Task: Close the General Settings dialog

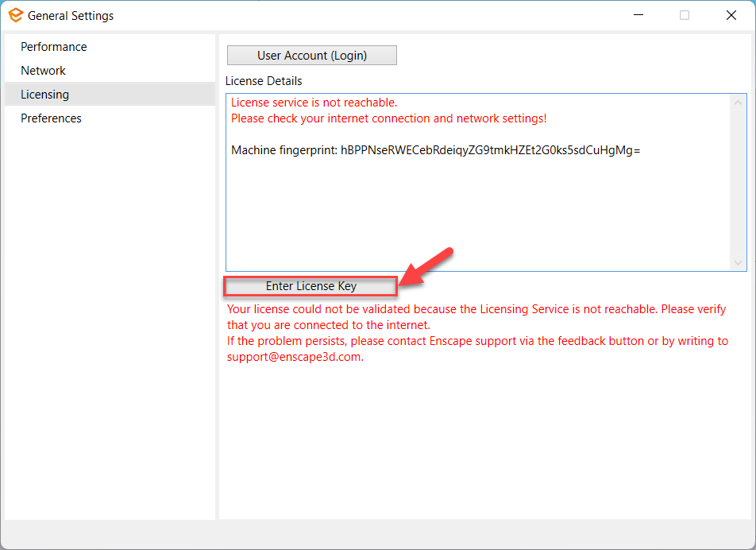Action: [731, 15]
